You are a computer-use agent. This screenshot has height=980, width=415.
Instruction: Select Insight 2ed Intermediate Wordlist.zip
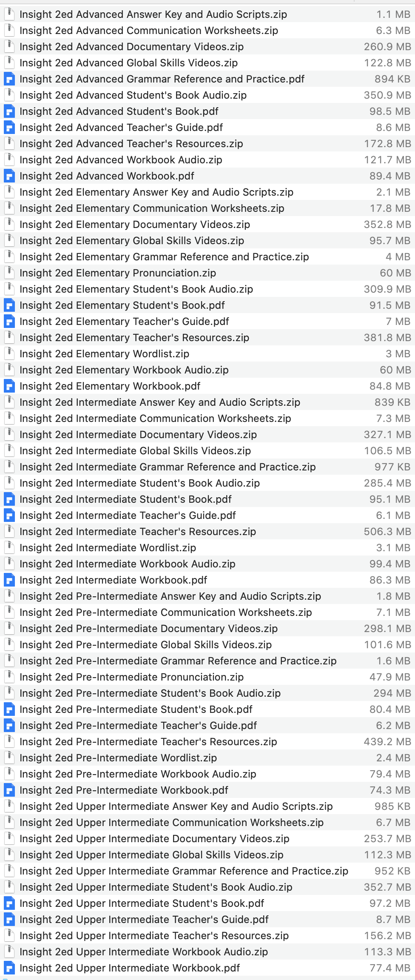pyautogui.click(x=207, y=547)
